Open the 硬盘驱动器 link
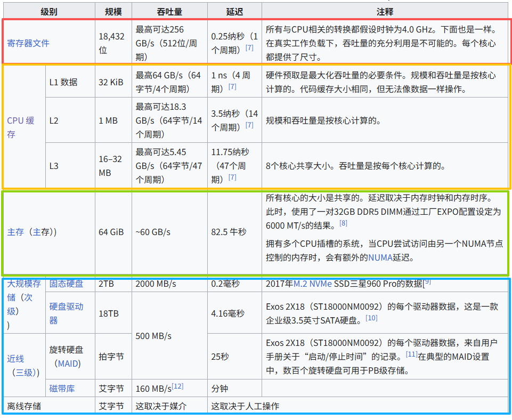Viewport: 512px width, 420px height. point(66,313)
